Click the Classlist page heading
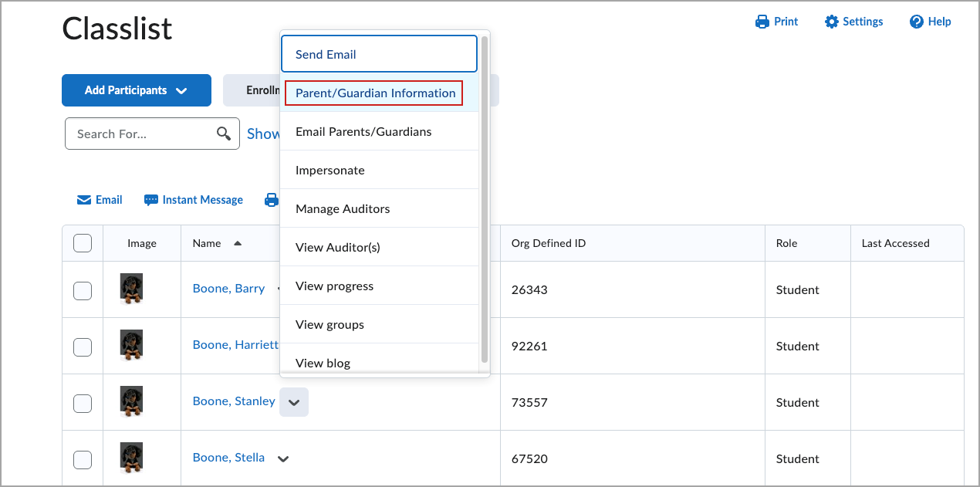The height and width of the screenshot is (487, 980). pos(117,29)
